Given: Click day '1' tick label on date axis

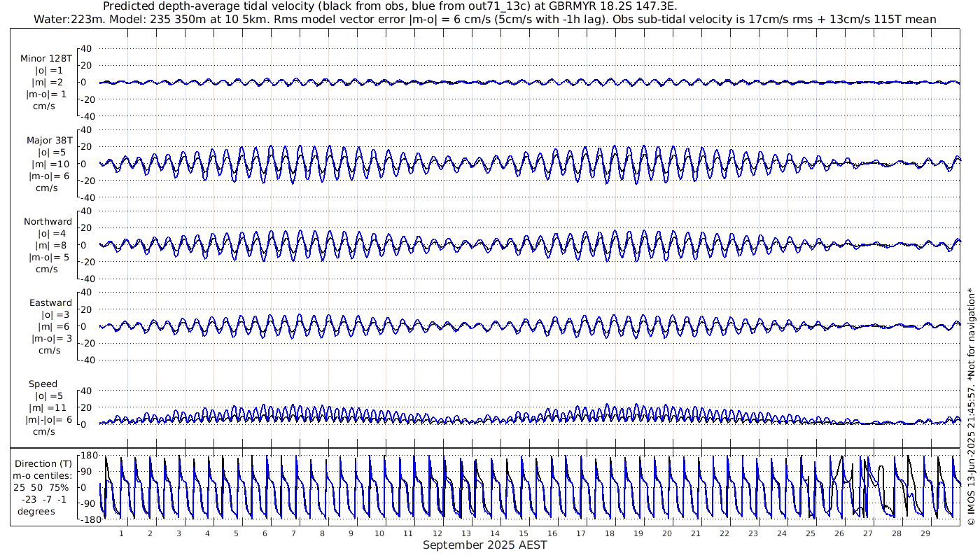Looking at the screenshot, I should [121, 533].
